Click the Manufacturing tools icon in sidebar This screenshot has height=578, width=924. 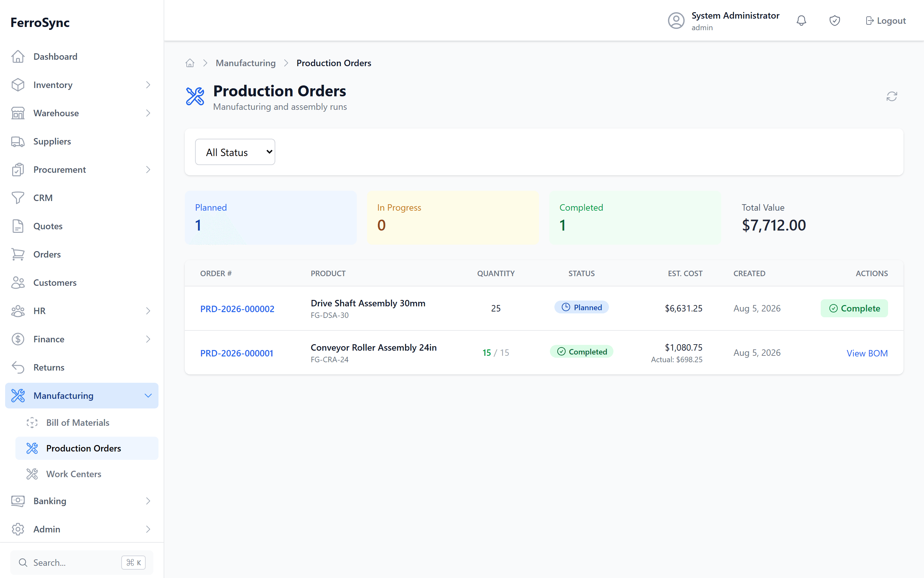point(18,396)
